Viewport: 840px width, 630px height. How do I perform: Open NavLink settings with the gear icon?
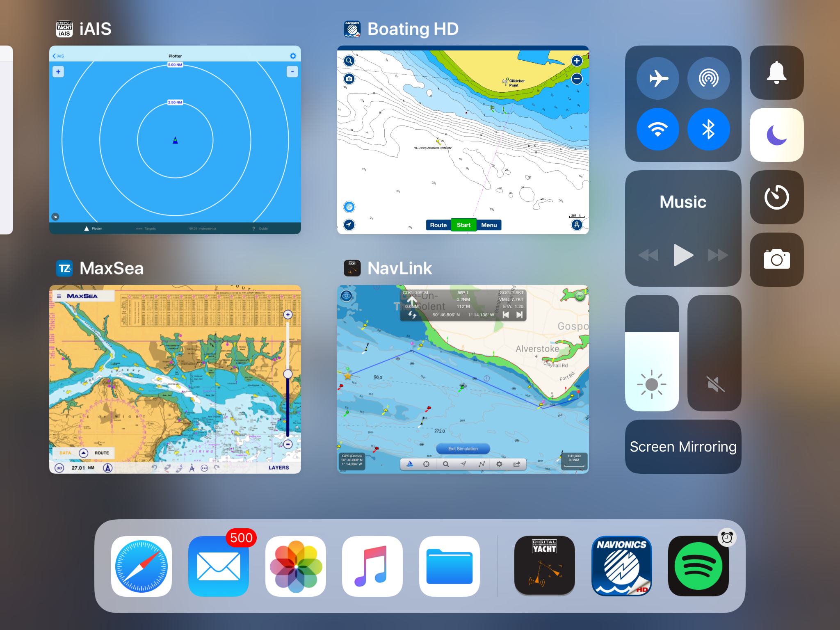[499, 464]
